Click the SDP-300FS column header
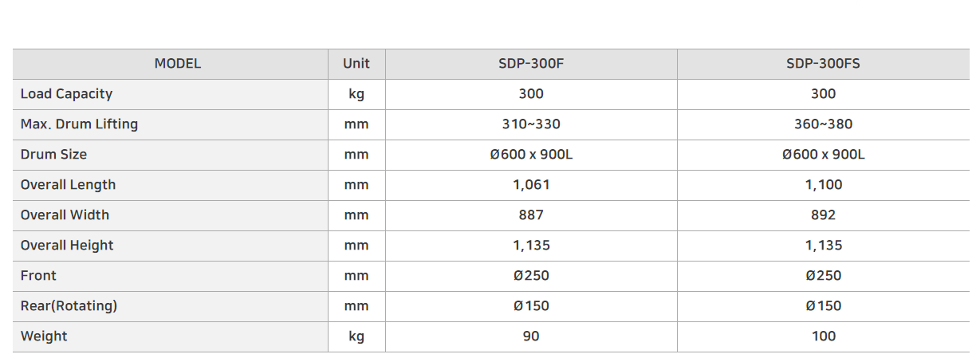The height and width of the screenshot is (362, 980). point(823,64)
